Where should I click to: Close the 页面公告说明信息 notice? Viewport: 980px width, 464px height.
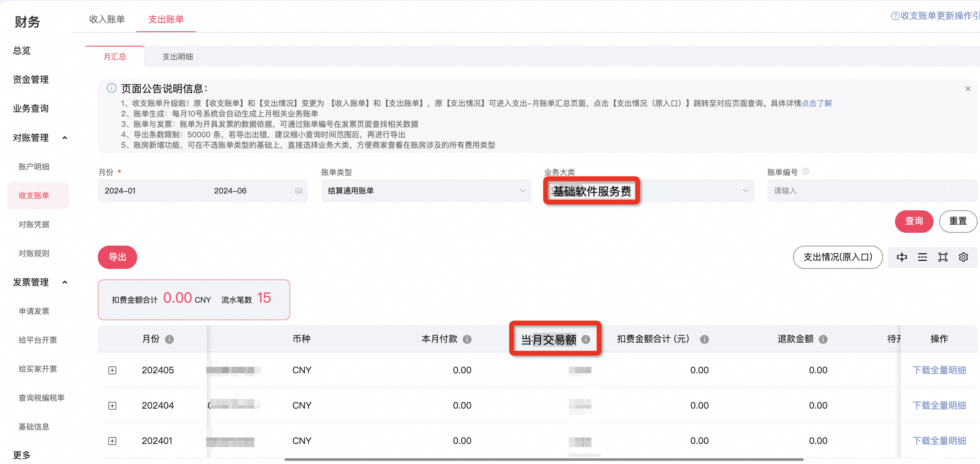tap(968, 89)
